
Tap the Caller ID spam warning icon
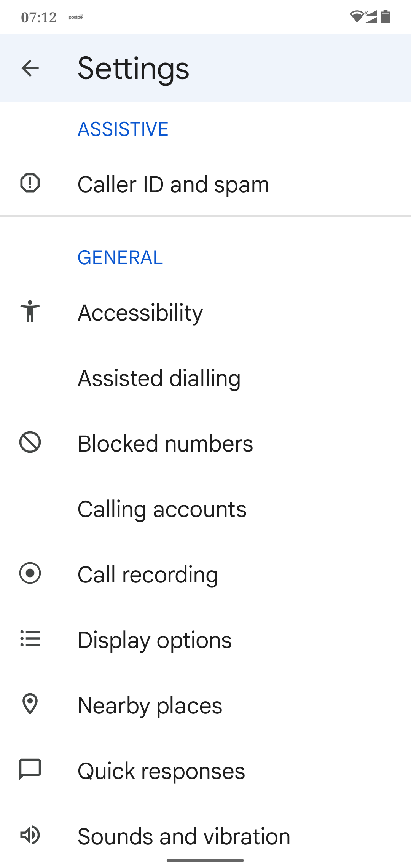click(30, 183)
